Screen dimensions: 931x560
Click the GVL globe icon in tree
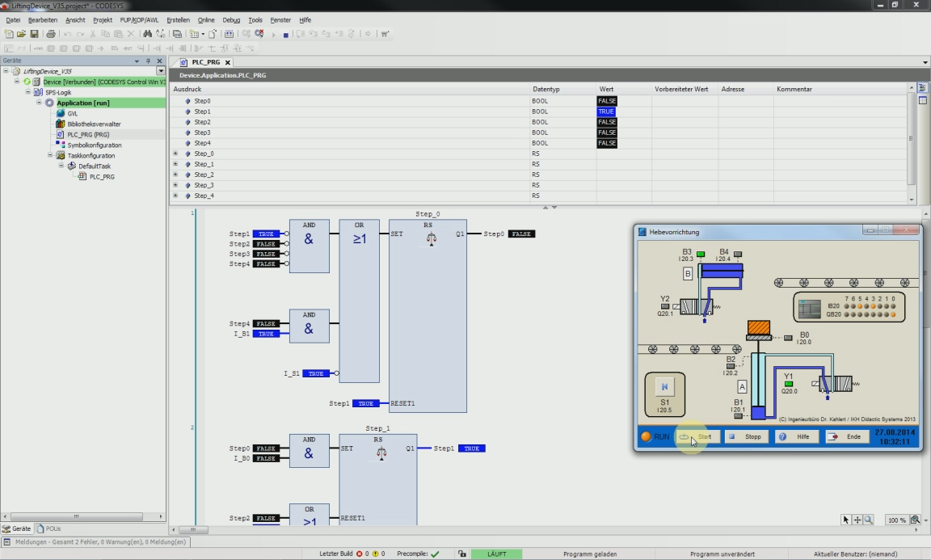coord(60,113)
